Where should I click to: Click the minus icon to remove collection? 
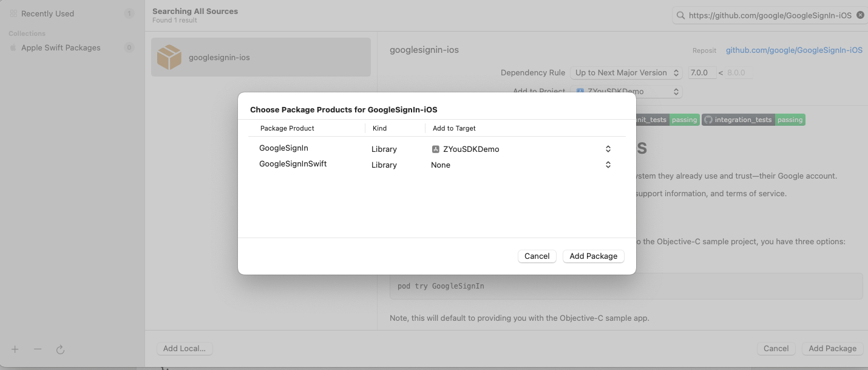(x=38, y=349)
